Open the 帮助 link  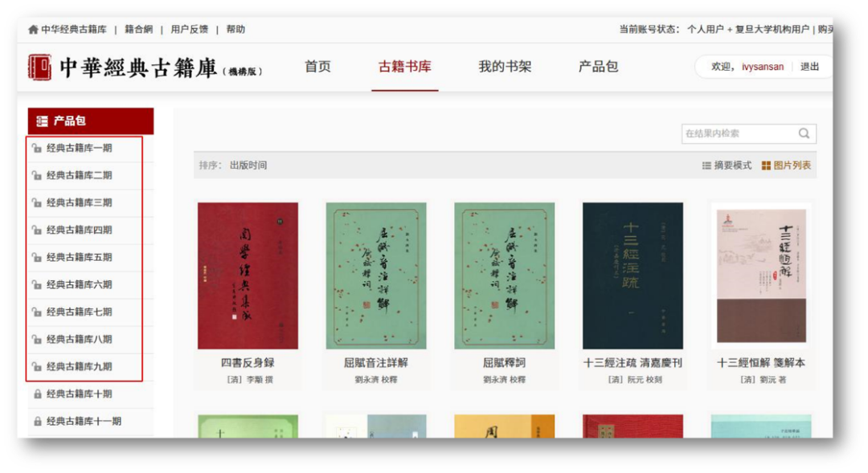point(235,30)
